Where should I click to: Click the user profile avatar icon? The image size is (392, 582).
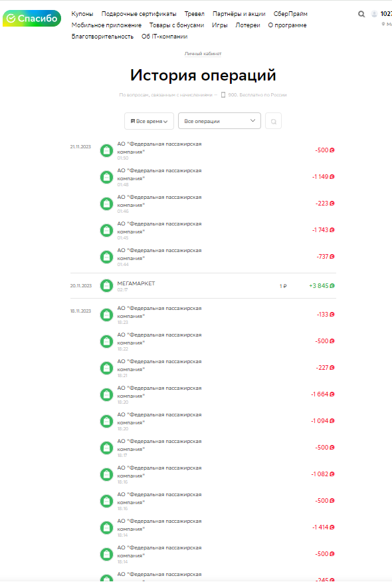(x=374, y=14)
